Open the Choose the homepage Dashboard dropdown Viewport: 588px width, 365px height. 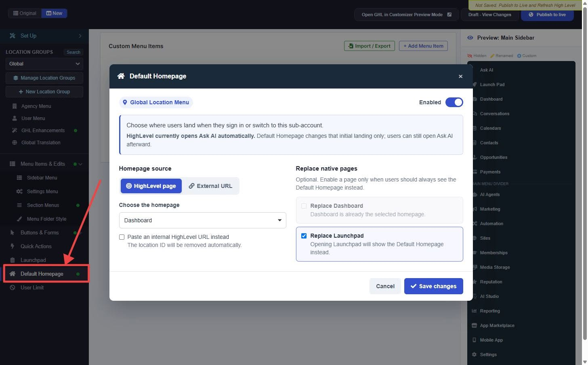202,220
